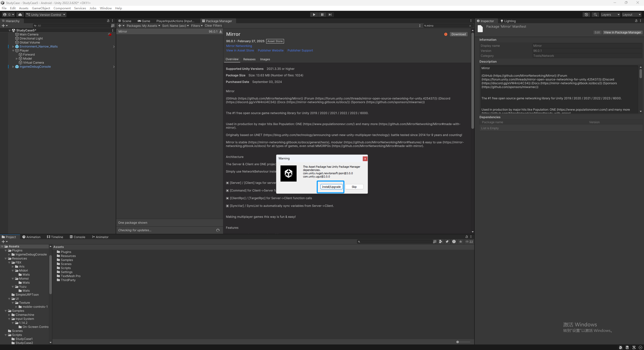Click the favorites star search filter
Viewport: 644px width, 350px height.
pyautogui.click(x=461, y=242)
